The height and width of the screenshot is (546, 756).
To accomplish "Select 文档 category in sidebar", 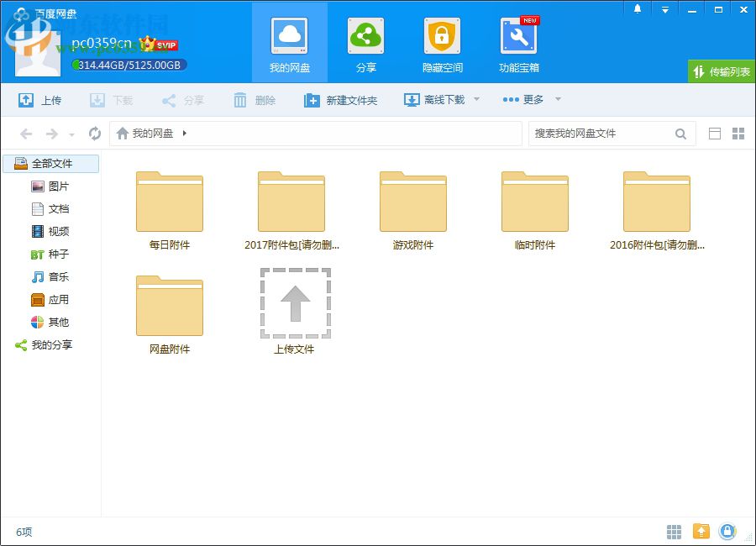I will pyautogui.click(x=50, y=209).
